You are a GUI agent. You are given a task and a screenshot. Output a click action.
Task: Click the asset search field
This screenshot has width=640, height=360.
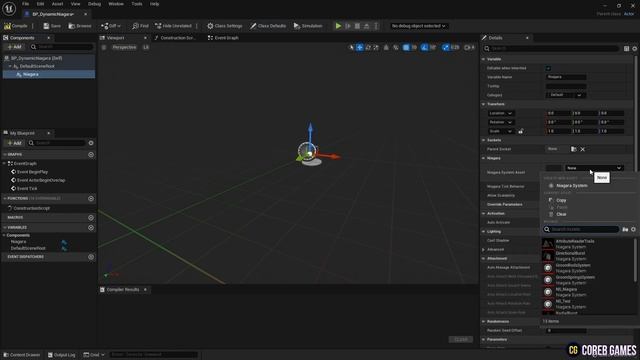pyautogui.click(x=581, y=229)
